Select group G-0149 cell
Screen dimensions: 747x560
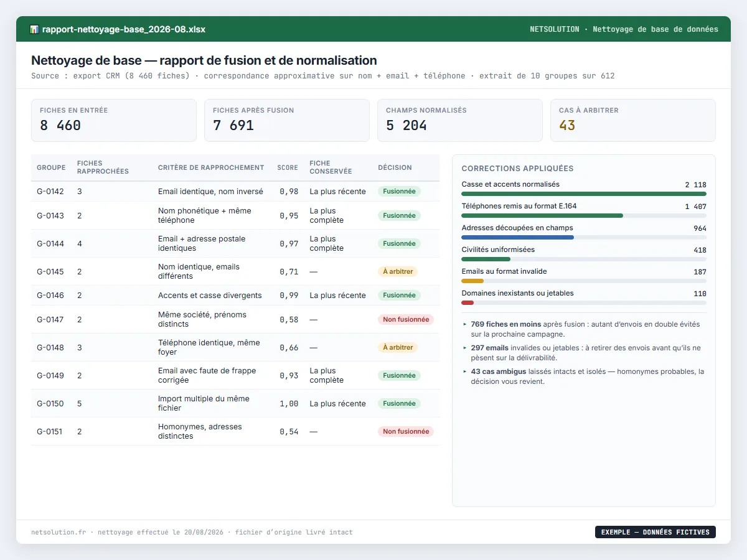50,375
